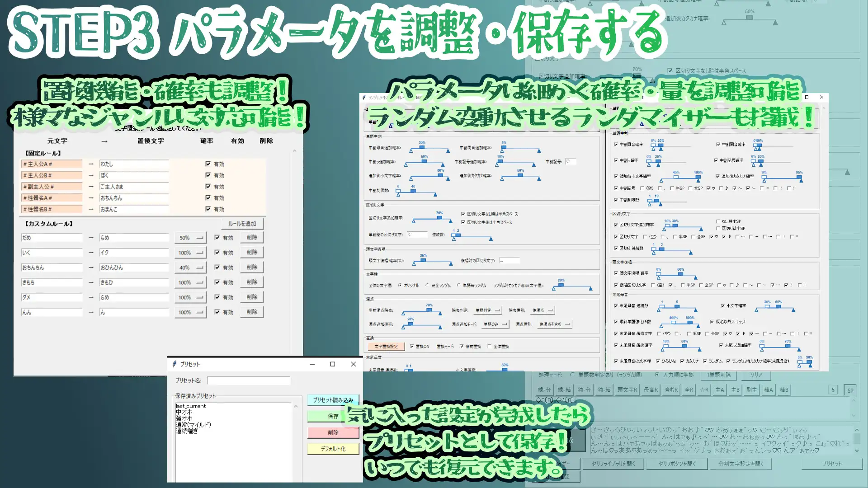The image size is (868, 488).
Task: Select the 入力順に準拠 radio button
Action: point(657,375)
